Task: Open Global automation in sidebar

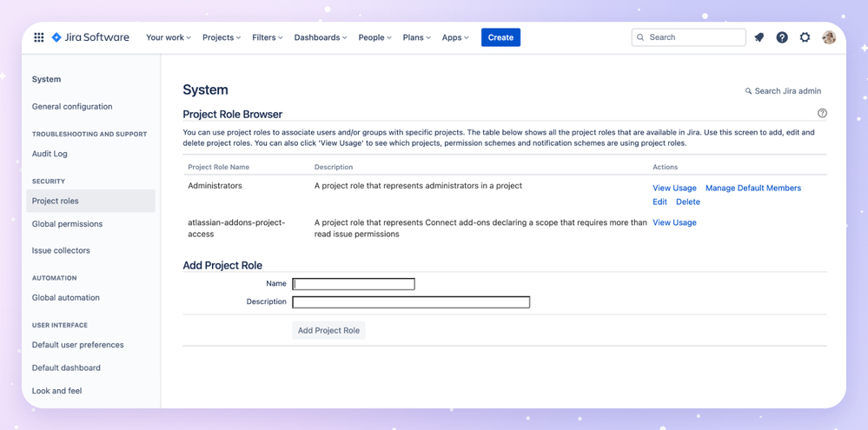Action: click(66, 297)
